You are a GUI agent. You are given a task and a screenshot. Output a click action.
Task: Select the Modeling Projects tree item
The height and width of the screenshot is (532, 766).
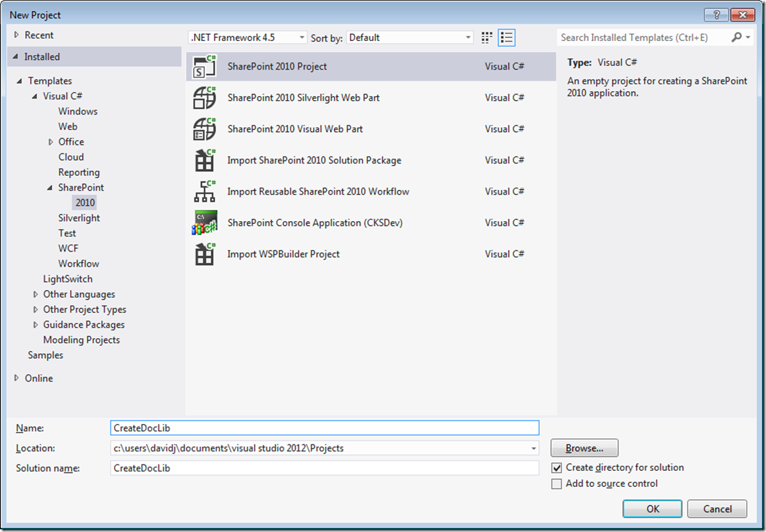click(81, 340)
